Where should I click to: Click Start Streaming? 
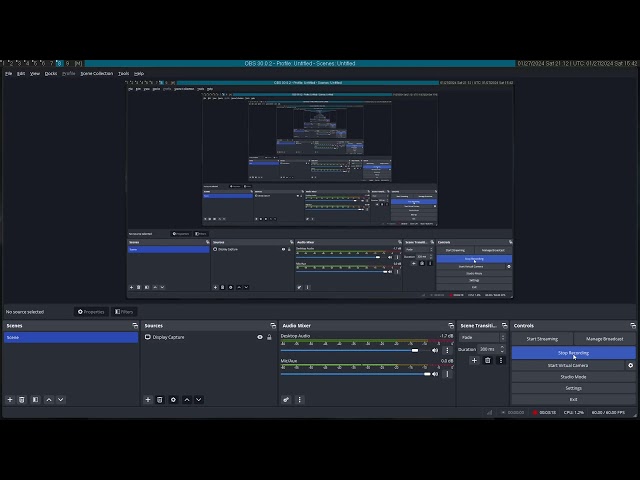pos(542,339)
